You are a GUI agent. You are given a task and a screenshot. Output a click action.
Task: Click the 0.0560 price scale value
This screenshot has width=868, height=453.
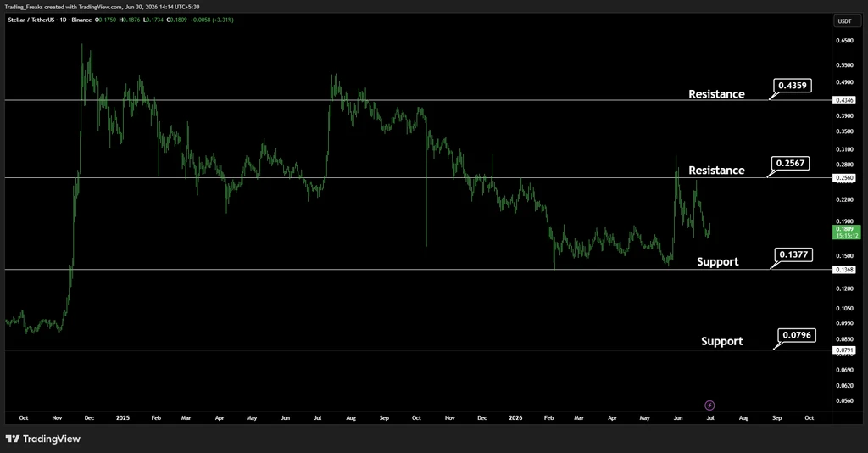point(844,401)
